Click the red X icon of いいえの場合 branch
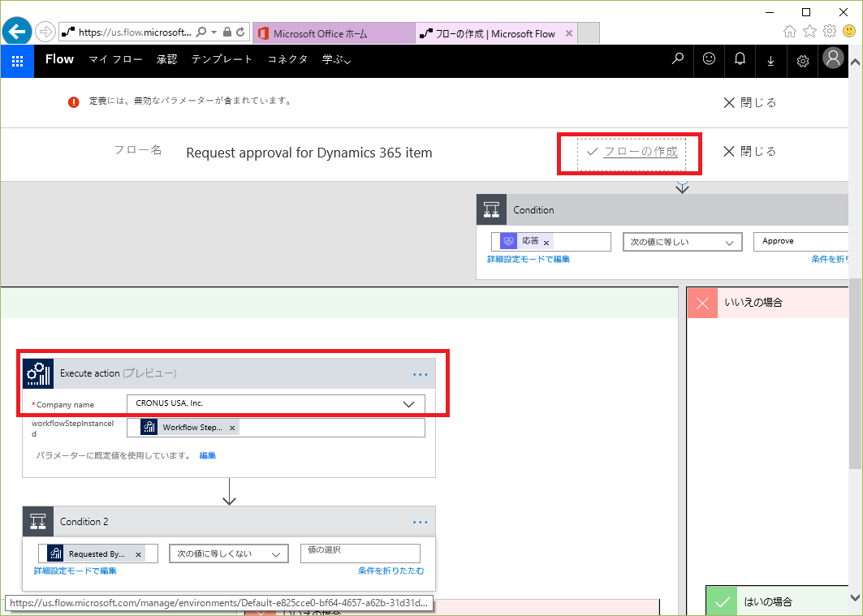This screenshot has width=863, height=616. tap(702, 303)
